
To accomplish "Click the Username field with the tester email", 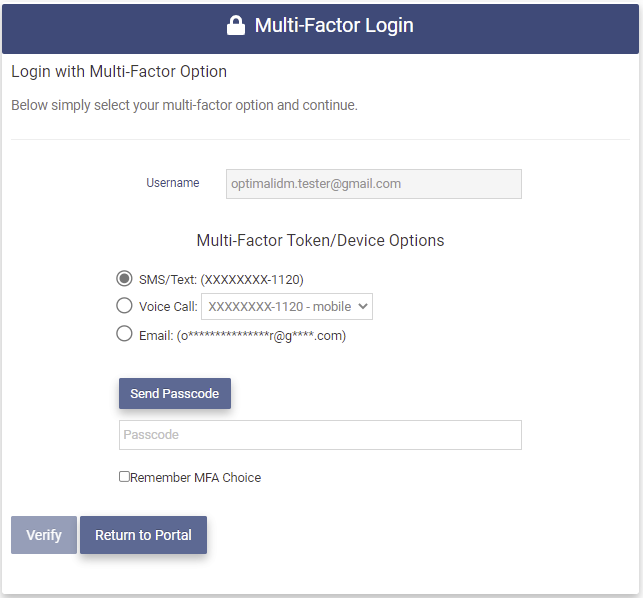I will [373, 184].
